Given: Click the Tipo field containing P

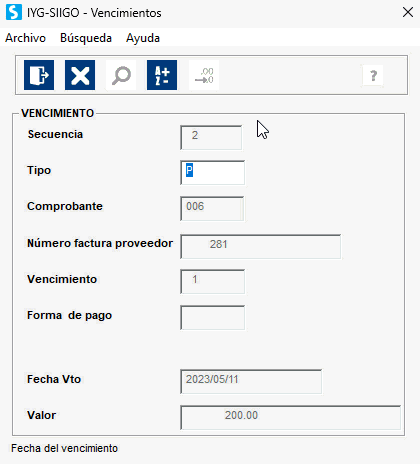Looking at the screenshot, I should tap(213, 173).
